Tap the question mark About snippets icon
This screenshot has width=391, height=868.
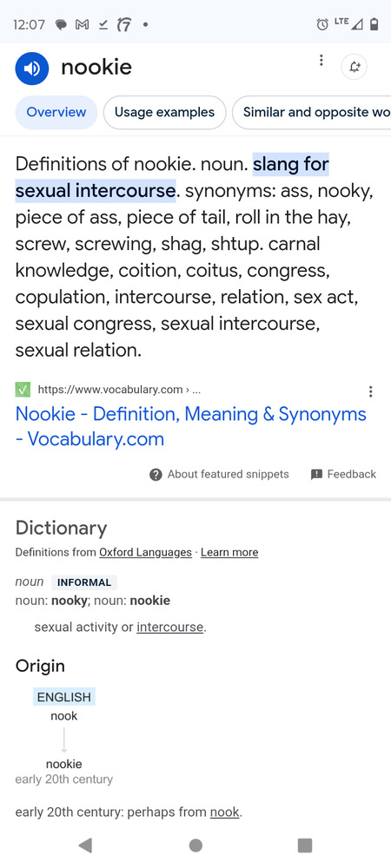pyautogui.click(x=156, y=475)
